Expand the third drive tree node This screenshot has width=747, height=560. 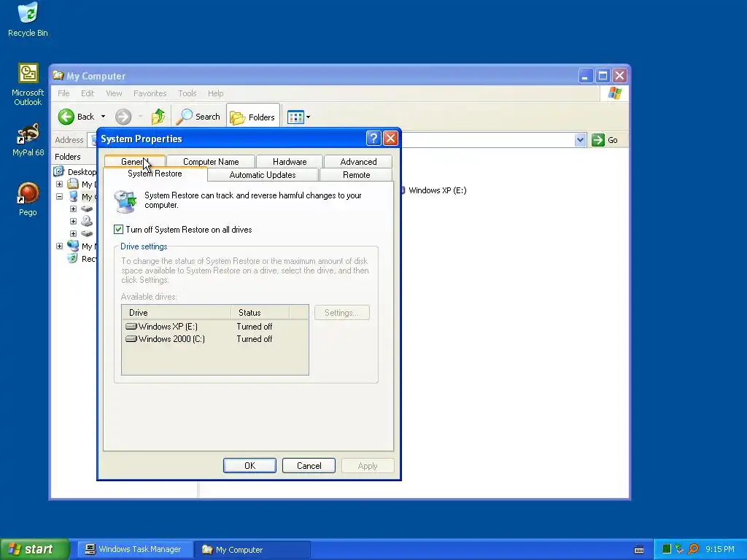(74, 234)
